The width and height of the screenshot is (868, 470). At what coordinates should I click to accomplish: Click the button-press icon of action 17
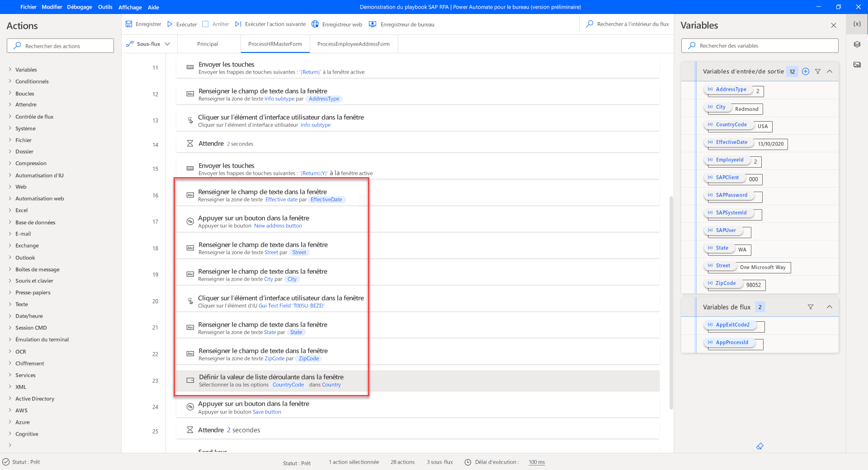pos(190,221)
